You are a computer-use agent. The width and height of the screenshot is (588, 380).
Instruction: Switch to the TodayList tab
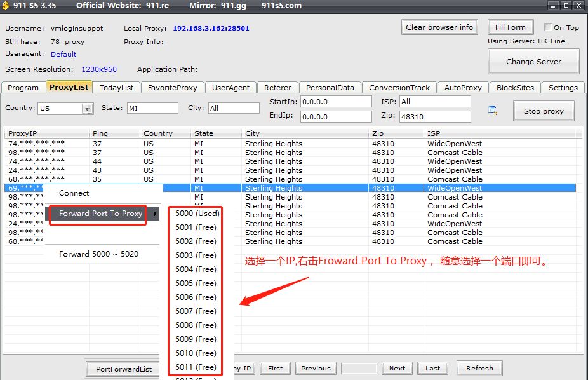coord(116,88)
